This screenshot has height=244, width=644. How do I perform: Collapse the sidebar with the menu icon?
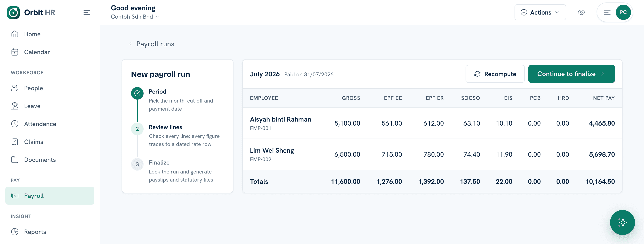87,13
